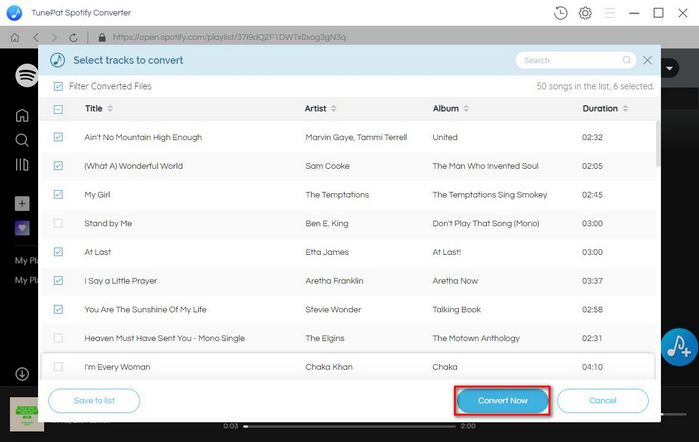Image resolution: width=699 pixels, height=442 pixels.
Task: Check the I'm Every Woman track
Action: [58, 367]
